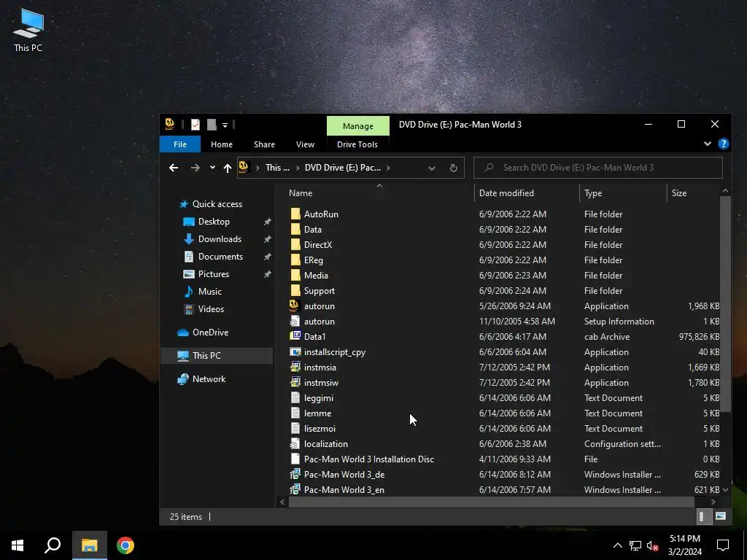Switch to the View ribbon tab
This screenshot has height=560, width=747.
tap(305, 144)
